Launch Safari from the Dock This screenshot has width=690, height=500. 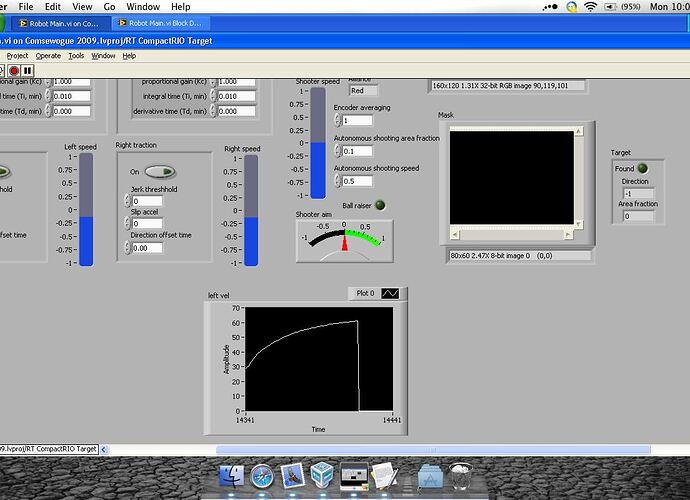point(262,476)
